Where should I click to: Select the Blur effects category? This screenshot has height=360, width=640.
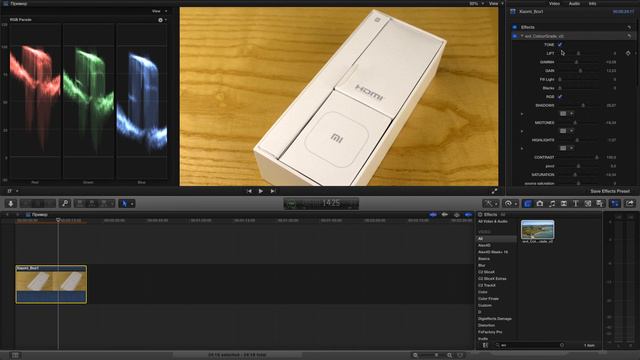coord(482,265)
